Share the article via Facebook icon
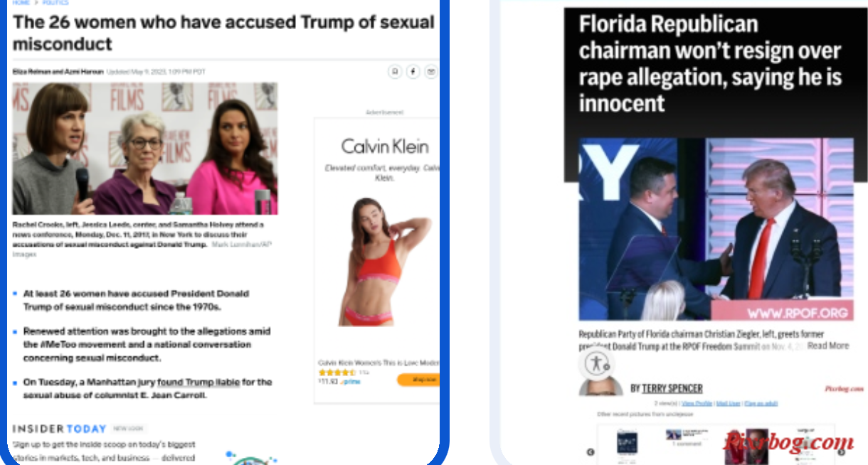 413,72
